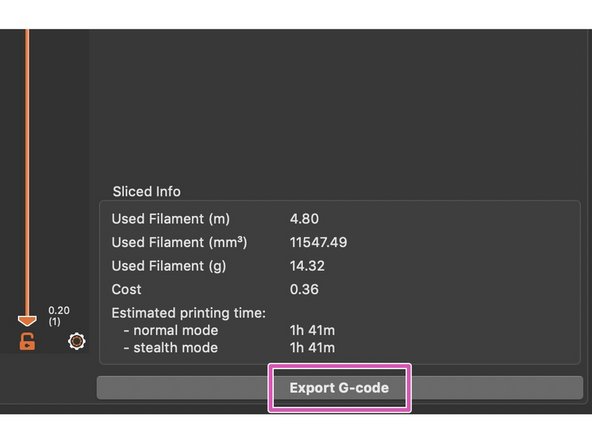Click the Used Filament (g) label

[x=169, y=266]
